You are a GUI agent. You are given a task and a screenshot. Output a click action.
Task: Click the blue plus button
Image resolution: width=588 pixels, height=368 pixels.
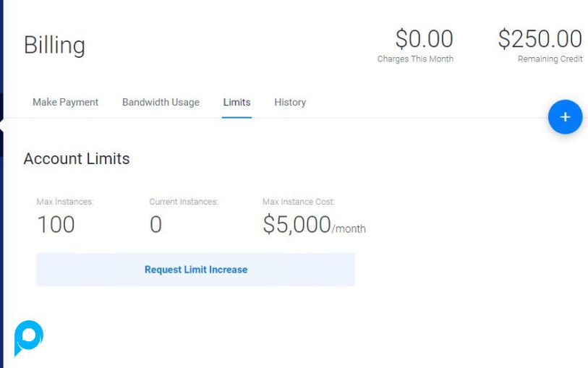coord(565,117)
